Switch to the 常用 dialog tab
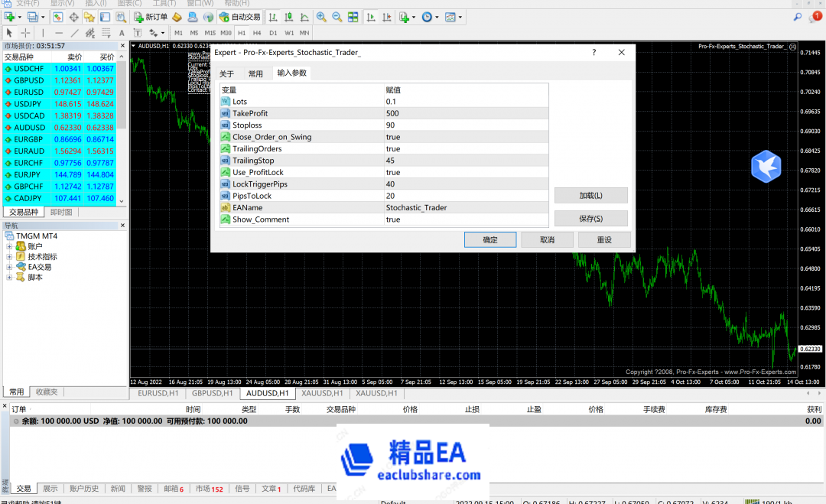This screenshot has width=826, height=504. [x=255, y=73]
